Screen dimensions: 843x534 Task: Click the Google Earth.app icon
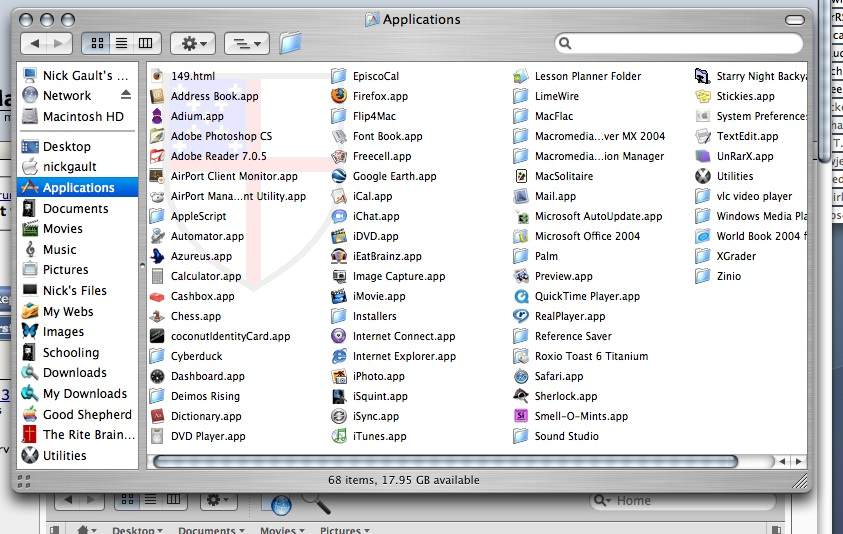pos(339,176)
